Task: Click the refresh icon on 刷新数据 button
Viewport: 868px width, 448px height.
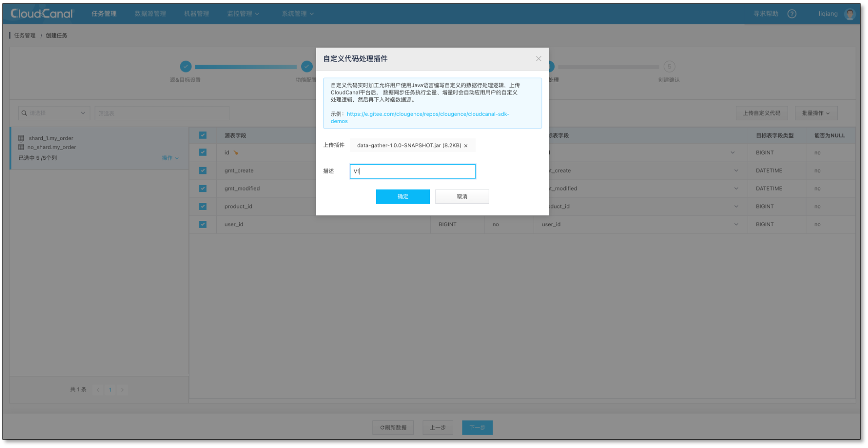Action: 382,427
